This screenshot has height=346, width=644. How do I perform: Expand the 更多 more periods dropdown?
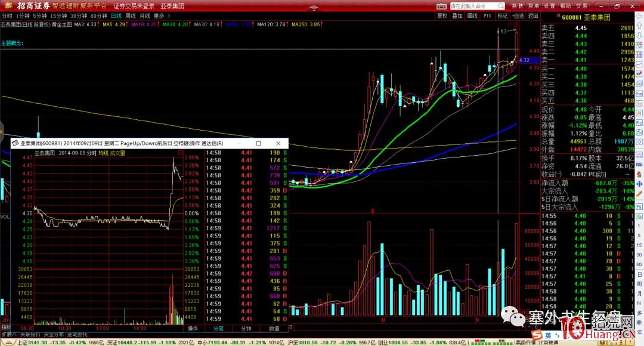162,16
